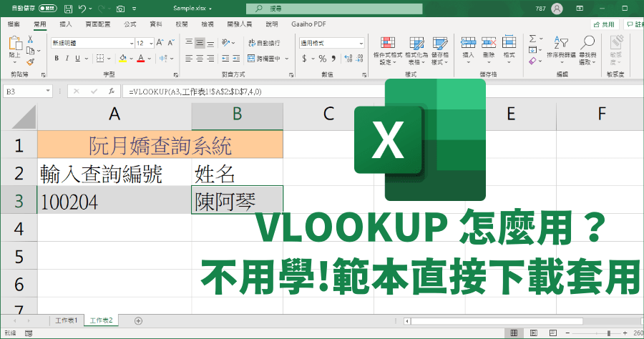Viewport: 644px width, 339px height.
Task: Open the 檔案 (File) tab
Action: [14, 24]
